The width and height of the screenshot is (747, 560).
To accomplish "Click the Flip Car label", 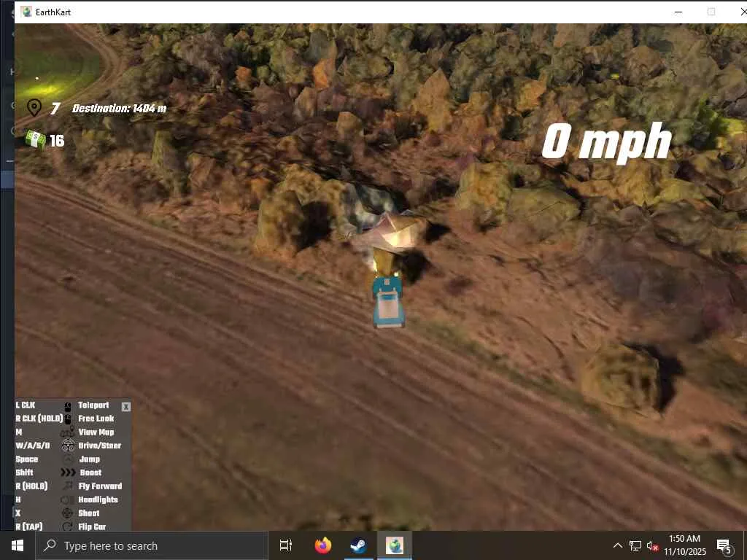I will (x=92, y=526).
